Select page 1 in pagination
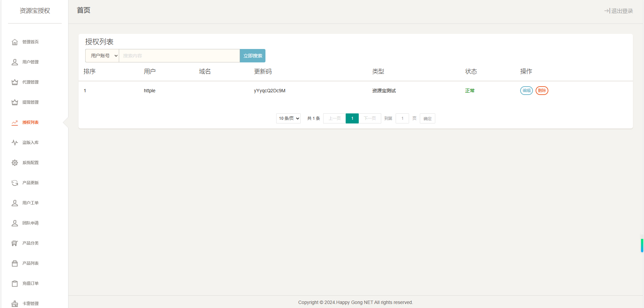This screenshot has width=644, height=308. pos(352,118)
